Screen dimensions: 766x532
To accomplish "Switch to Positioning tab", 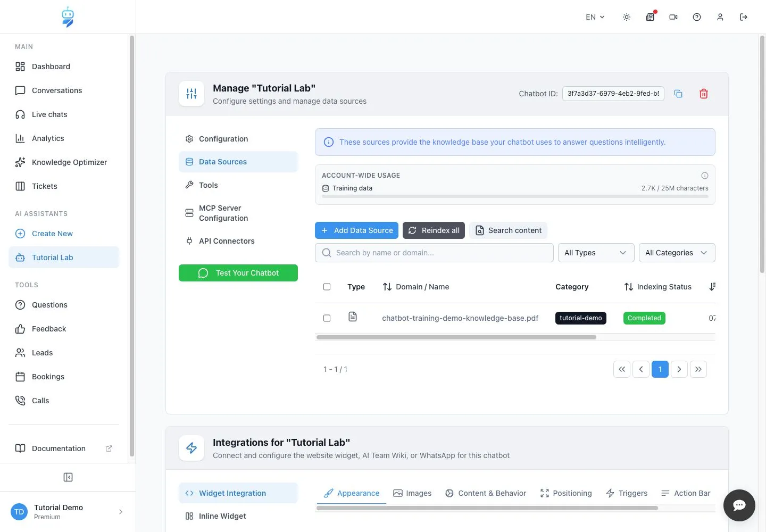I will tap(566, 493).
